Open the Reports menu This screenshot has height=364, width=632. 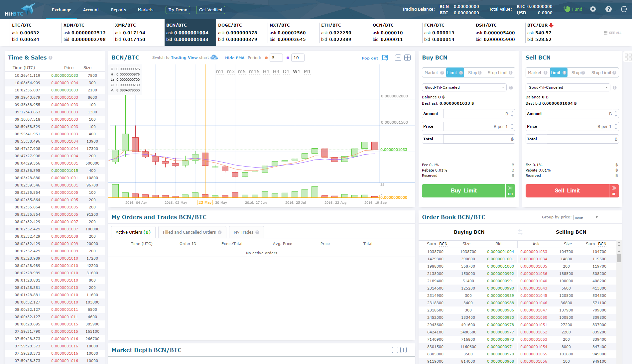click(x=118, y=10)
